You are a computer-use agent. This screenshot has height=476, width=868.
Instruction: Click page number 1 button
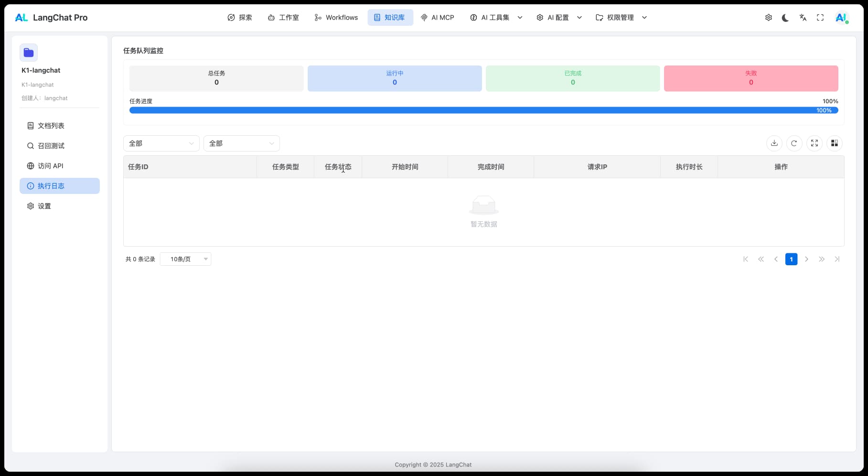(x=791, y=259)
